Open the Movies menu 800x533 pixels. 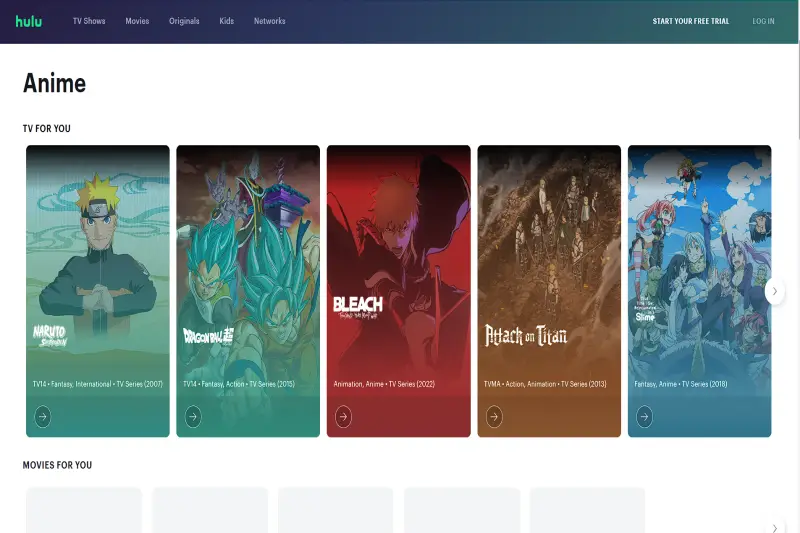[137, 21]
